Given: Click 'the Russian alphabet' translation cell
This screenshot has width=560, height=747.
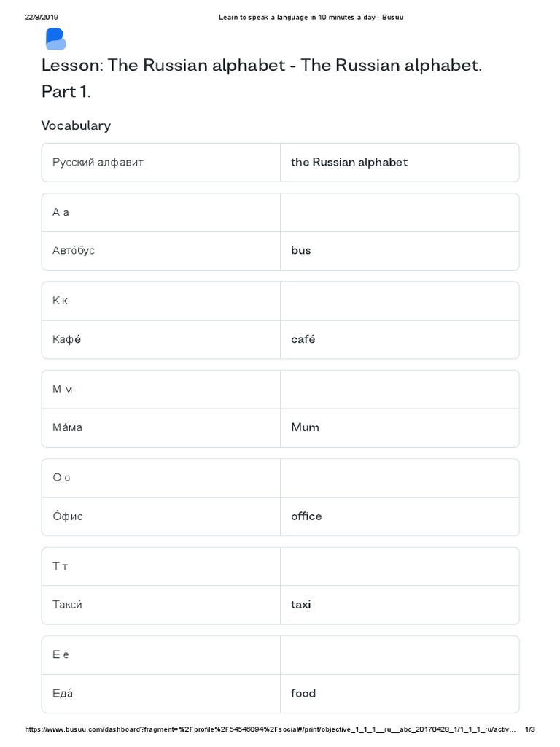Looking at the screenshot, I should click(349, 162).
